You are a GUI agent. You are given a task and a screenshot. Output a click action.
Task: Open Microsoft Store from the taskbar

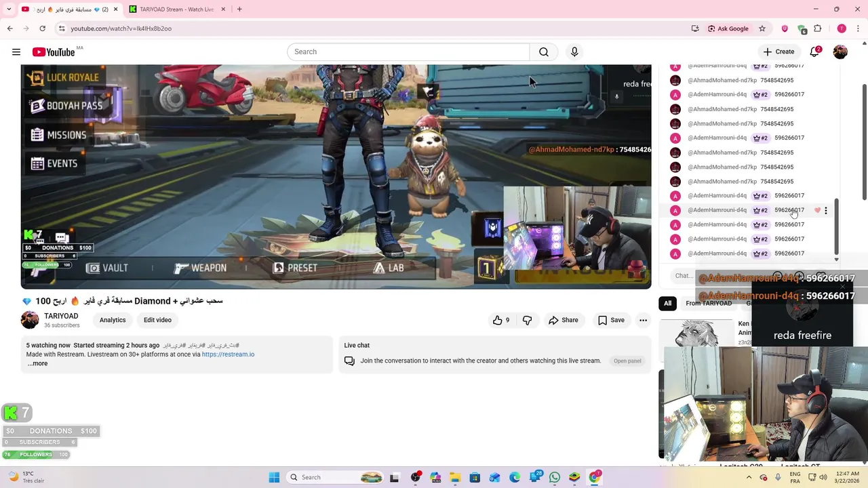475,477
